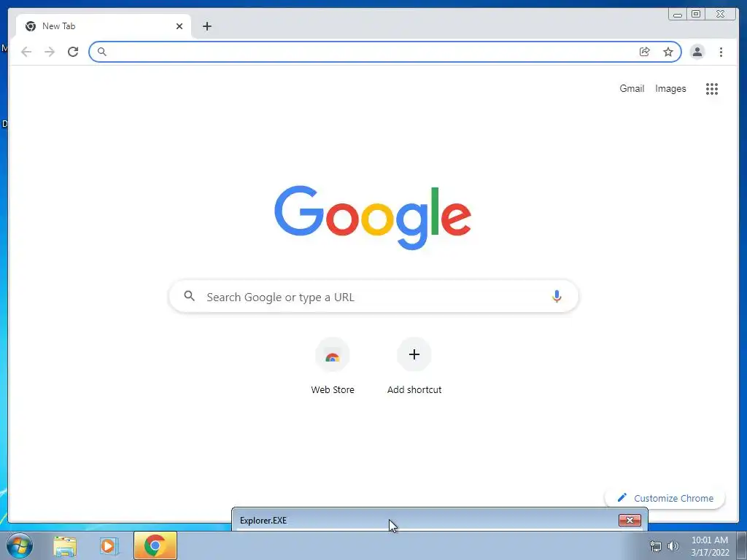Screen dimensions: 747x560
Task: Restore down the Chrome window
Action: click(695, 14)
